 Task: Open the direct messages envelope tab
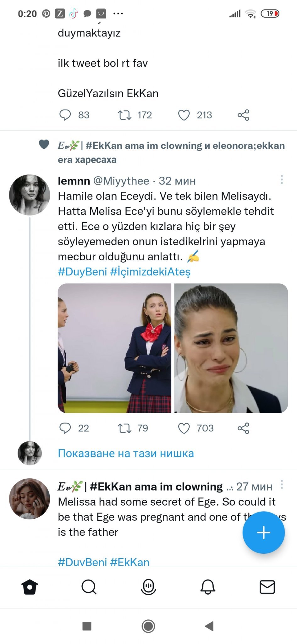(267, 587)
